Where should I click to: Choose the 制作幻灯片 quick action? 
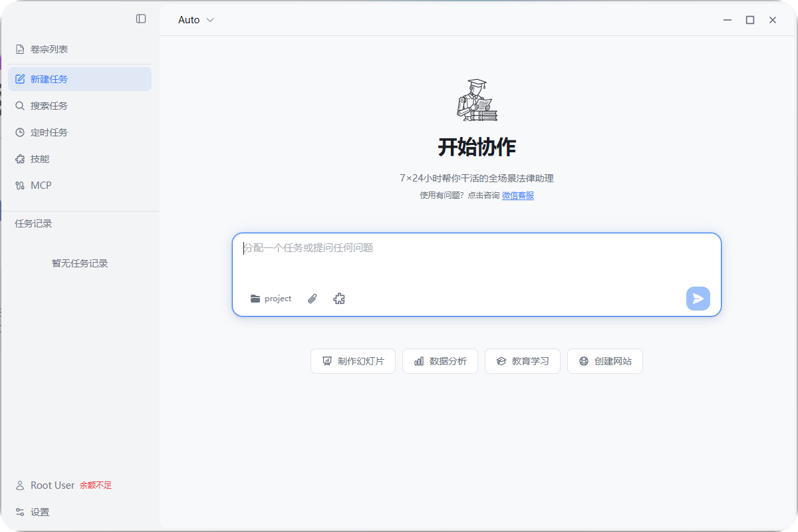click(x=353, y=361)
